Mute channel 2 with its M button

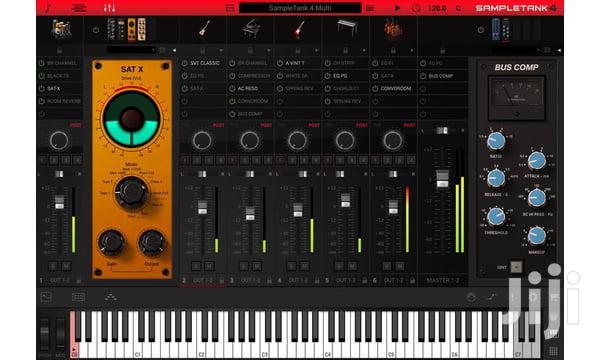point(209,266)
